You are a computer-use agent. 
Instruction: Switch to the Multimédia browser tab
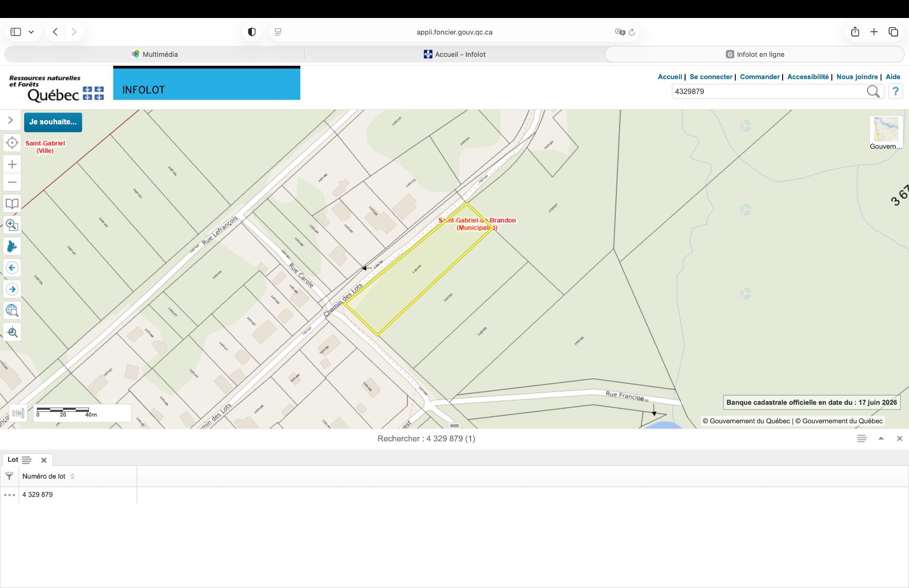[154, 54]
